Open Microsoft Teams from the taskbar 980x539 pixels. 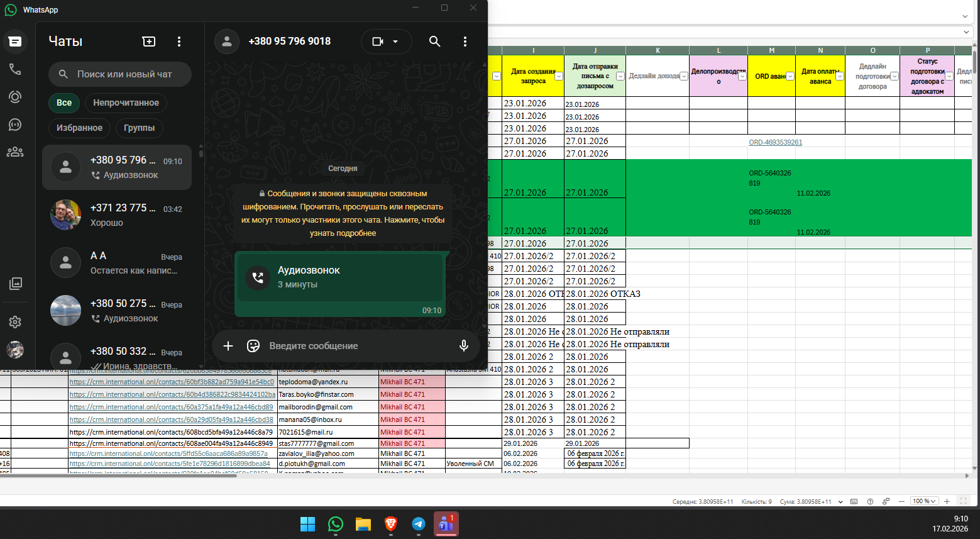click(x=446, y=524)
